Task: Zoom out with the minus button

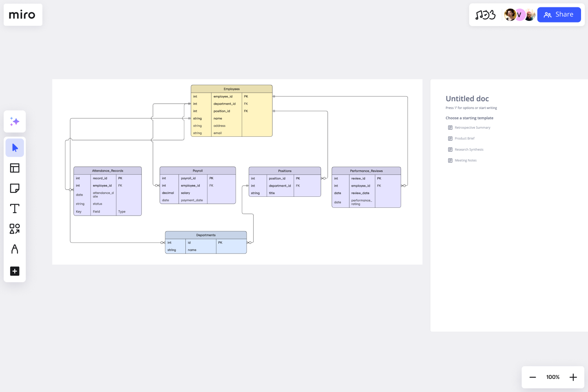Action: coord(532,377)
